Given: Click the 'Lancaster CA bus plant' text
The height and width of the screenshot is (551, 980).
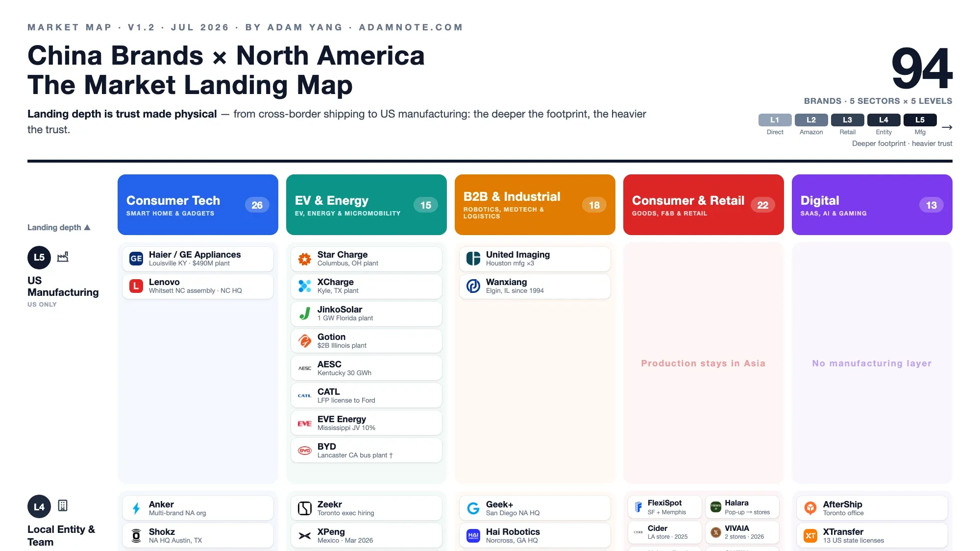Looking at the screenshot, I should click(352, 455).
